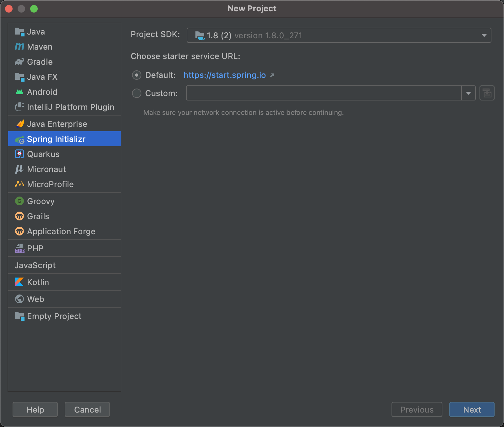Switch to Java Enterprise project type
The width and height of the screenshot is (504, 427).
point(57,124)
